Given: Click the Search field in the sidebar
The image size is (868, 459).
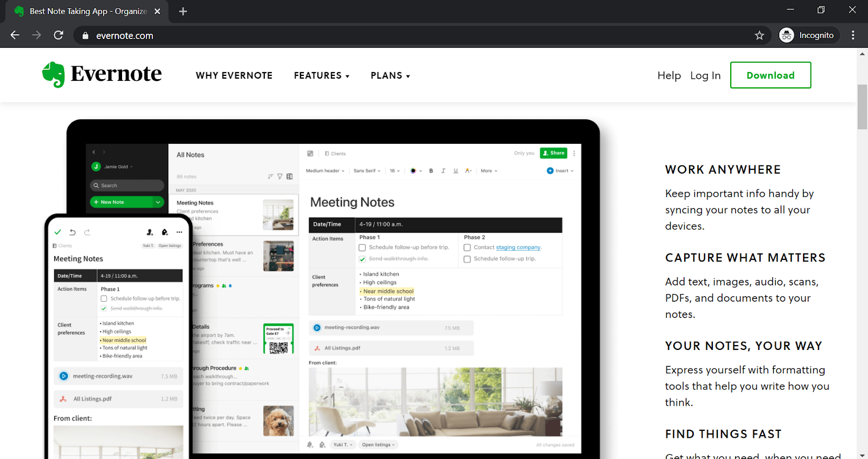Looking at the screenshot, I should 127,186.
